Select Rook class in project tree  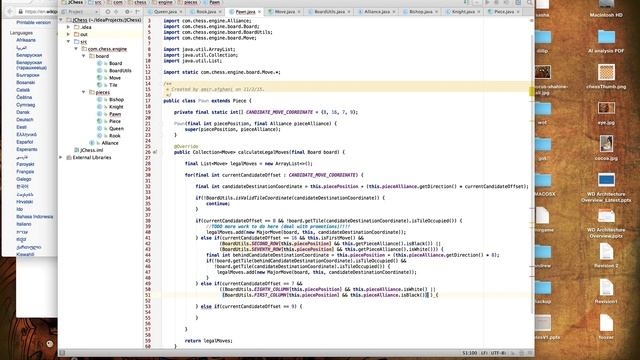tap(115, 136)
